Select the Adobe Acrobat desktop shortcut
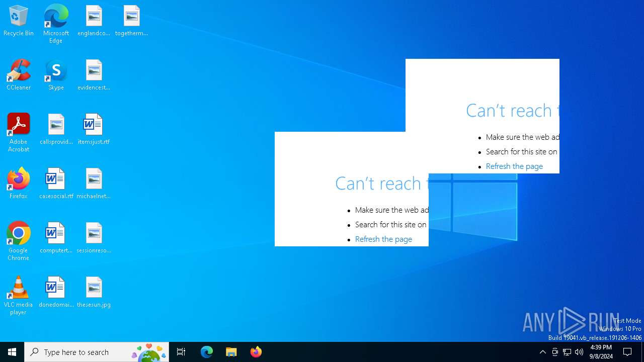 tap(19, 133)
